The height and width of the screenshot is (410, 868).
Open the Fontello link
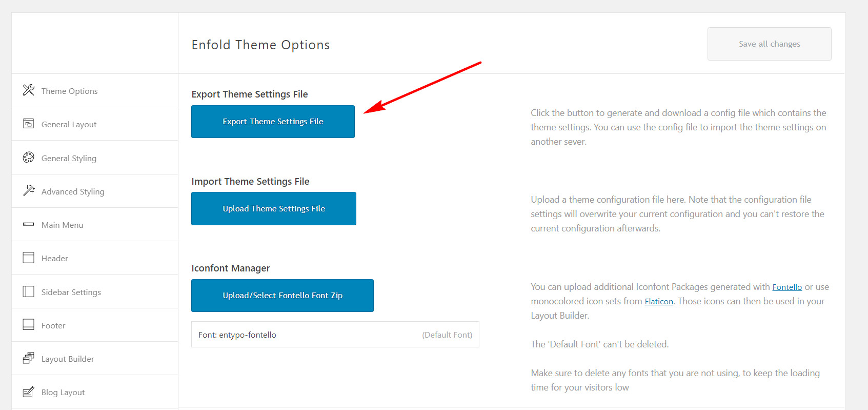click(787, 287)
